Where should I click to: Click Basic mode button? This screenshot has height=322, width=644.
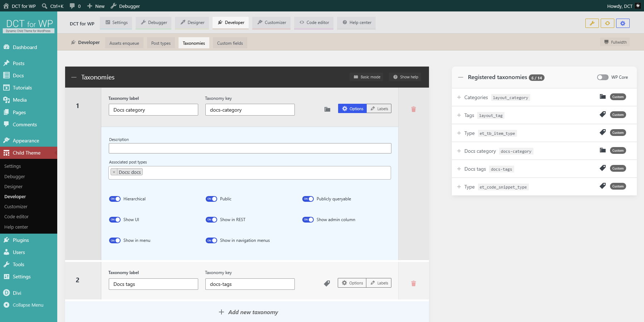(x=367, y=77)
